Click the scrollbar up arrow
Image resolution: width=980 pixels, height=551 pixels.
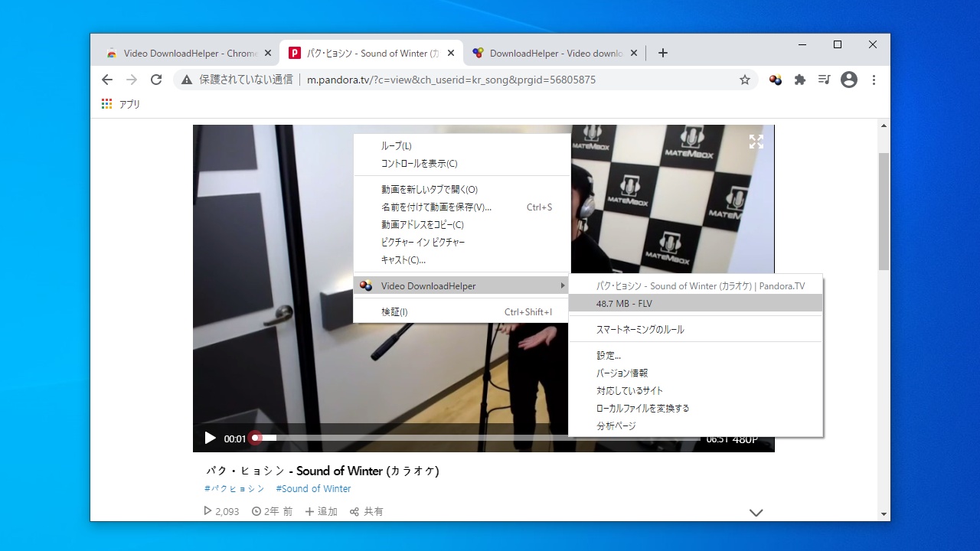(x=884, y=126)
